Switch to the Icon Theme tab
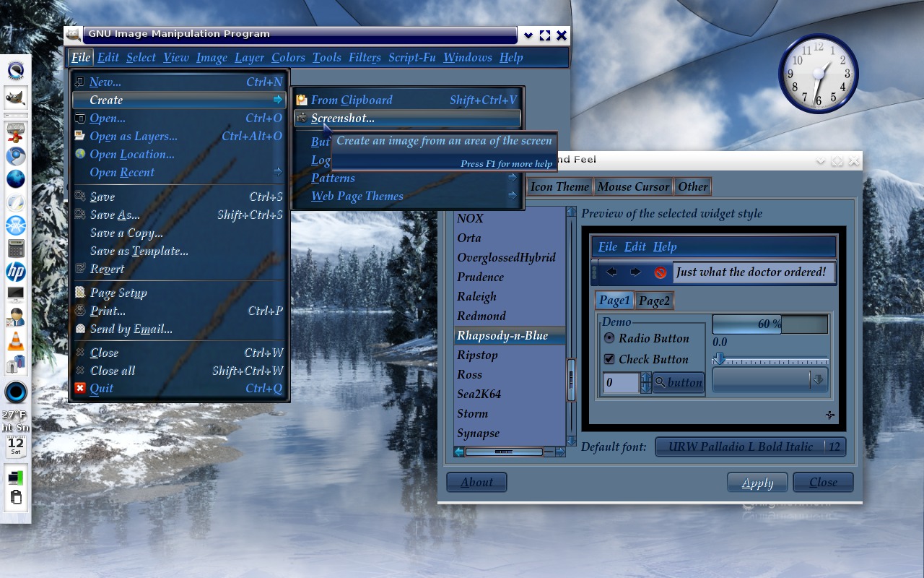This screenshot has height=578, width=924. point(559,186)
